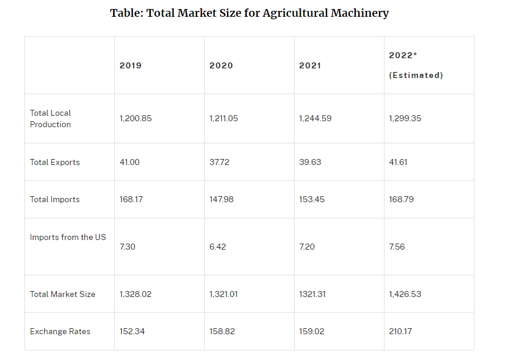Select the 168.17 imports cell
This screenshot has height=360, width=508.
tap(131, 199)
